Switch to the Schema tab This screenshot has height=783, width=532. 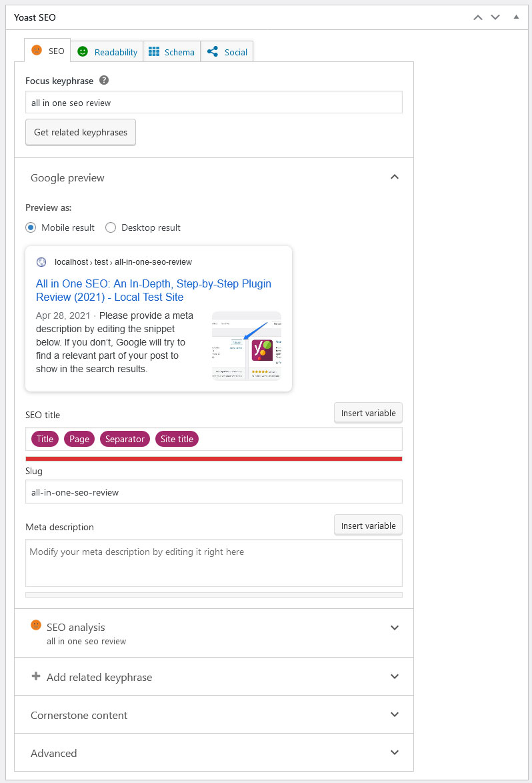[x=172, y=52]
